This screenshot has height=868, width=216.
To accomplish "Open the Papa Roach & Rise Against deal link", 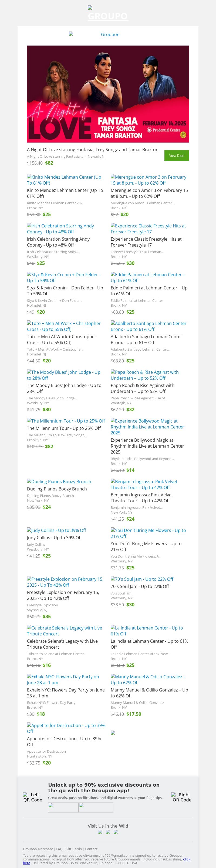I will click(x=144, y=375).
